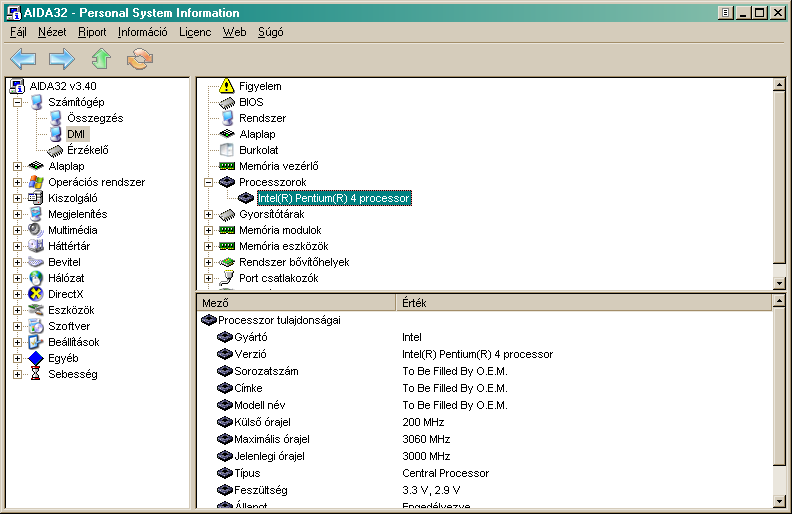Click the Érzékelő sensor chip icon
Screen dimensions: 792x514
[x=55, y=150]
